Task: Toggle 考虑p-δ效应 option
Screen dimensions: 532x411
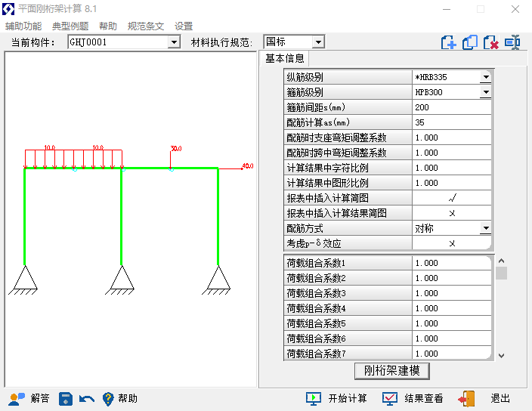Action: [x=452, y=243]
